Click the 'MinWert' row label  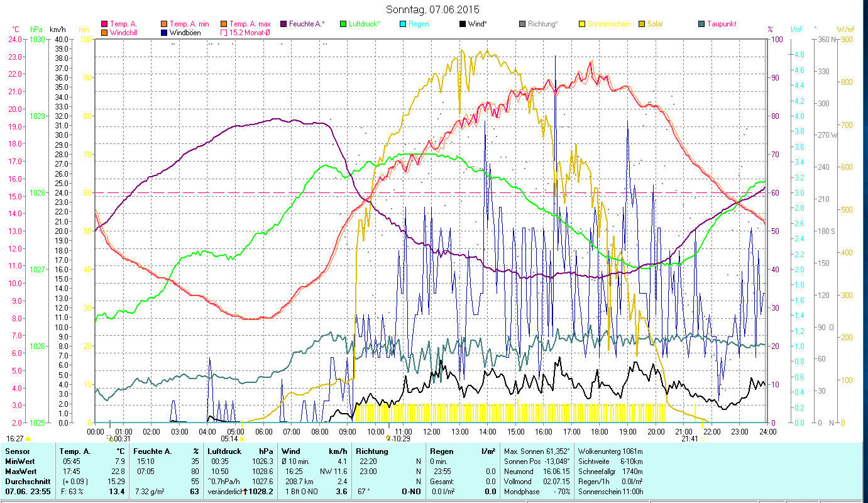pos(19,461)
